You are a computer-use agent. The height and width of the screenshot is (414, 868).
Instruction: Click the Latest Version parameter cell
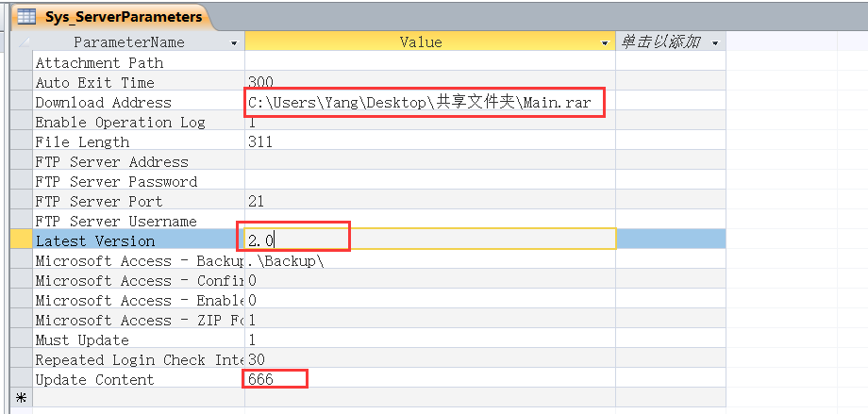(139, 240)
